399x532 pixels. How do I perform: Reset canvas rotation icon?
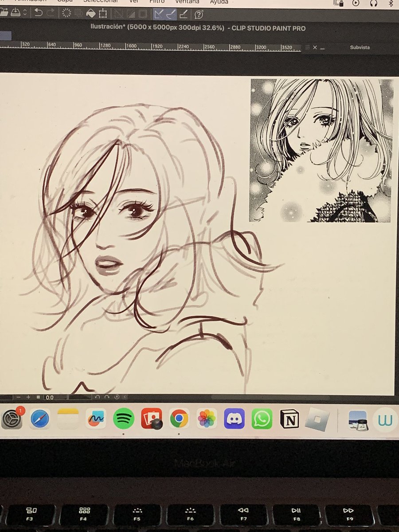click(x=116, y=397)
